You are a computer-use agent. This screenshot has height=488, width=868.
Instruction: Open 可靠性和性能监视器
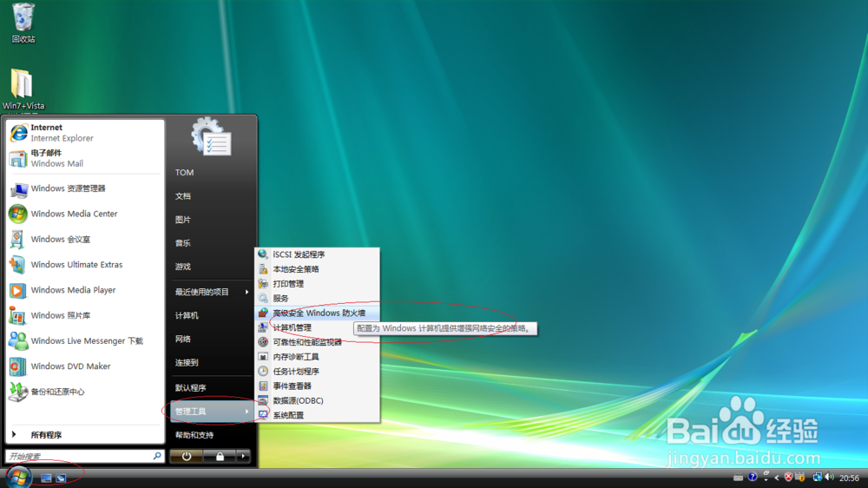[x=317, y=342]
